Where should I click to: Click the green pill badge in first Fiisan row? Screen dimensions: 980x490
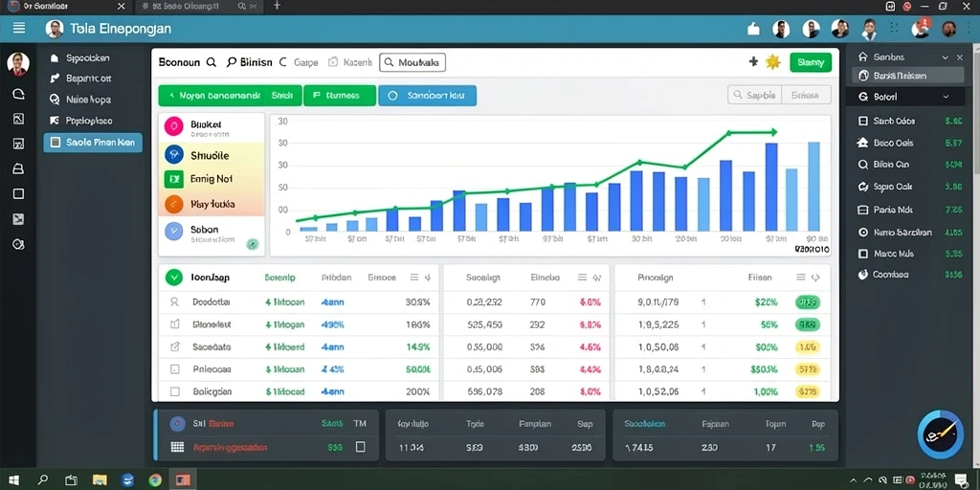pyautogui.click(x=808, y=302)
